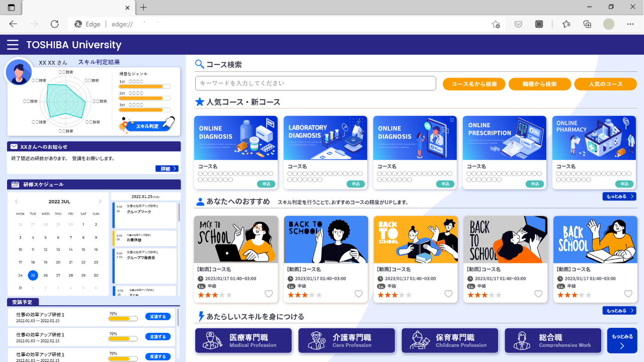Go to previous month in calendar
Image resolution: width=644 pixels, height=362 pixels.
[17, 202]
